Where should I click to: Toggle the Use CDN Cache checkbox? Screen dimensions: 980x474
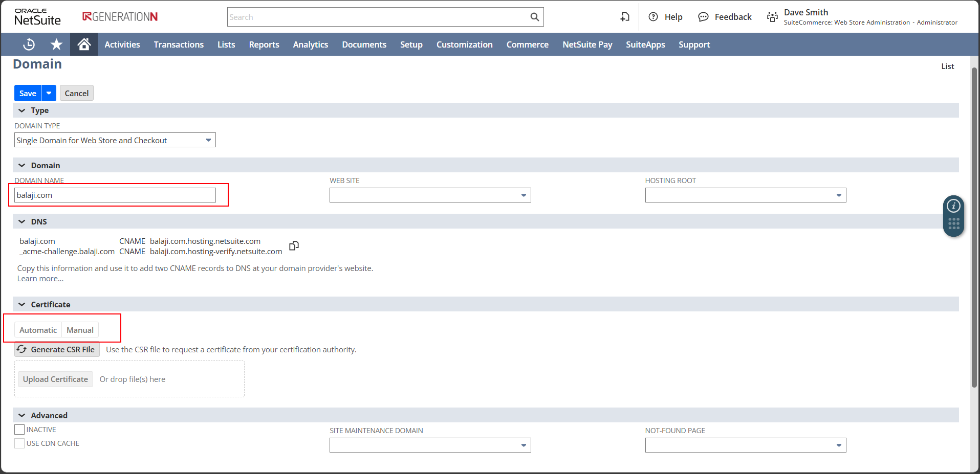pos(19,443)
